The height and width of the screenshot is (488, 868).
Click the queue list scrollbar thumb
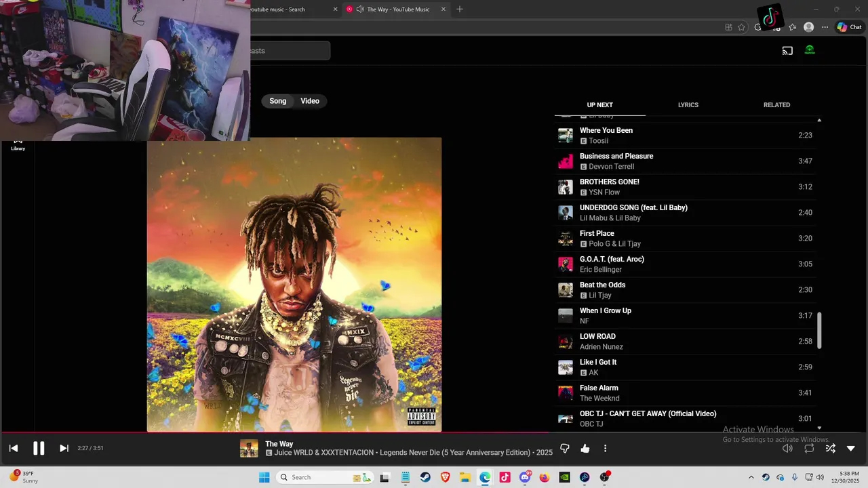819,331
